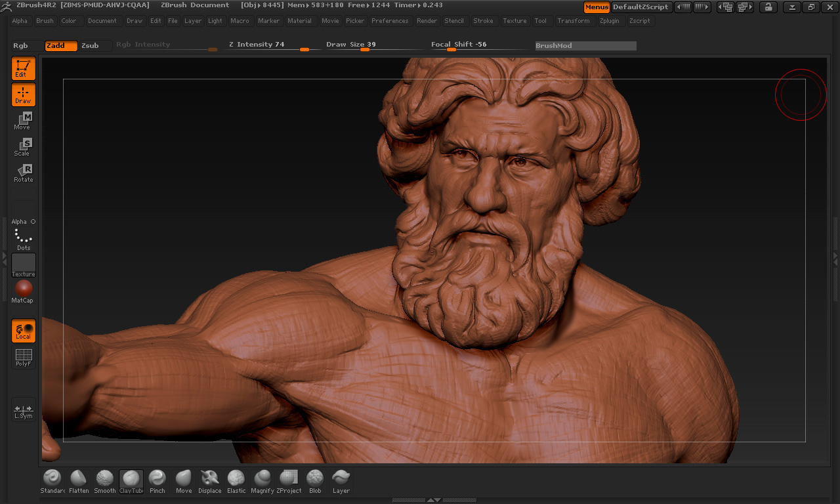Image resolution: width=840 pixels, height=504 pixels.
Task: Select the Draw mode button
Action: (23, 95)
